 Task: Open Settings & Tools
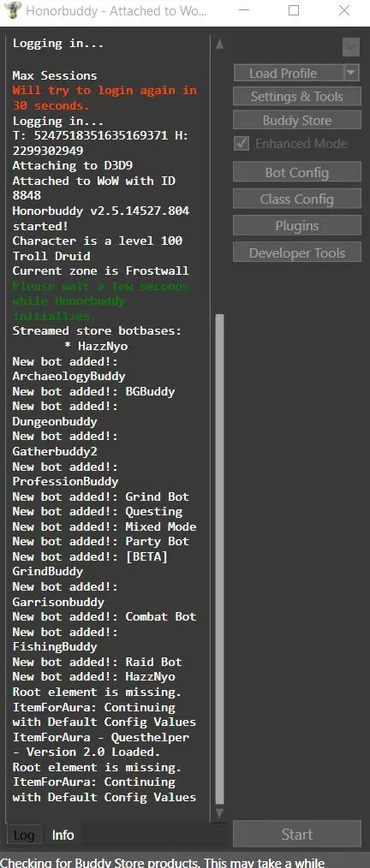click(297, 97)
